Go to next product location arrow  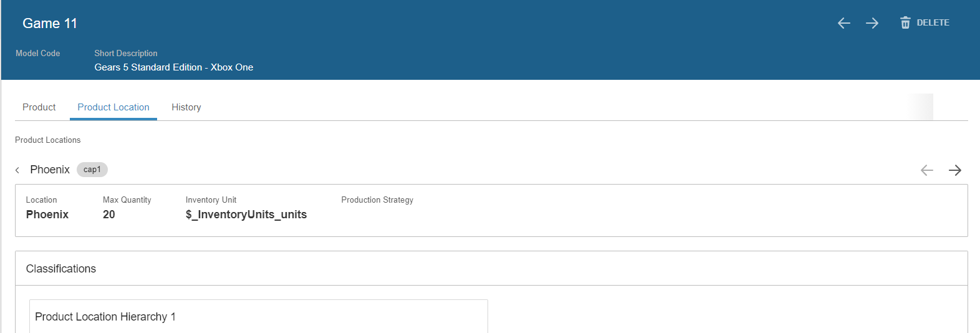click(x=955, y=170)
